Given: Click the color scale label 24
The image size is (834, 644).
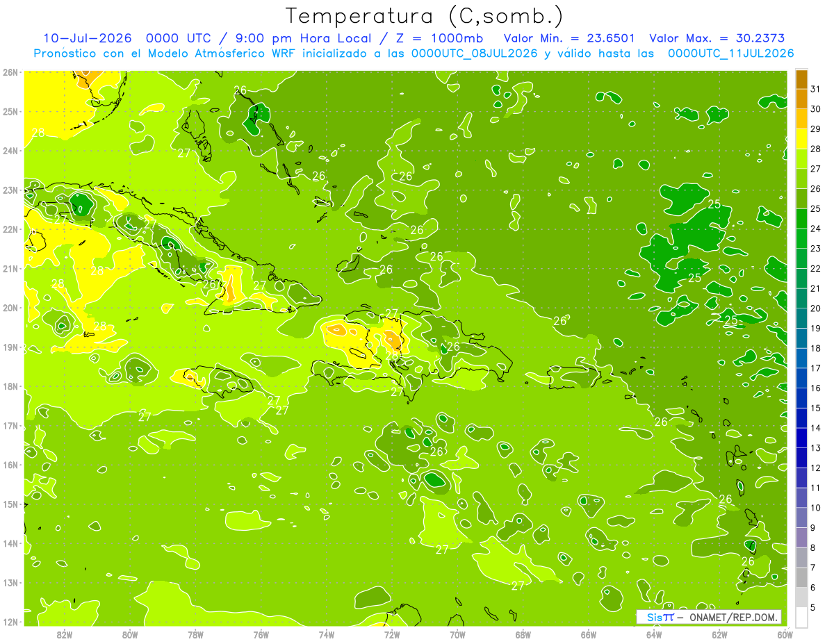Looking at the screenshot, I should (815, 229).
